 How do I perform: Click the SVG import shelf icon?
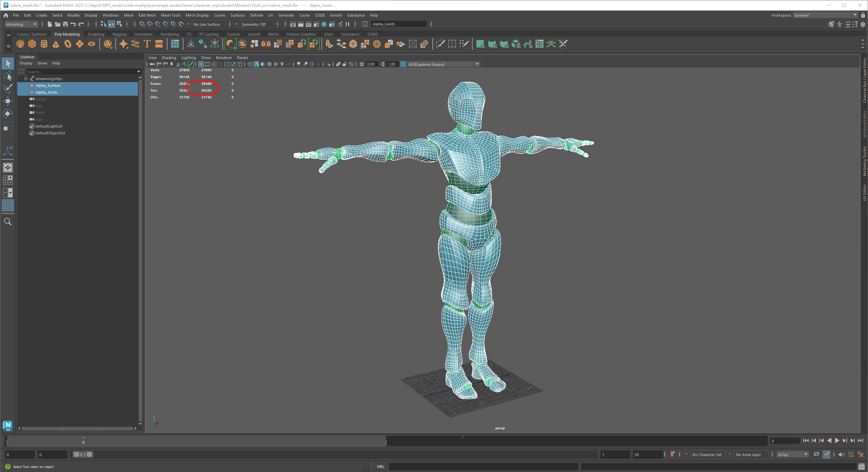pos(159,44)
